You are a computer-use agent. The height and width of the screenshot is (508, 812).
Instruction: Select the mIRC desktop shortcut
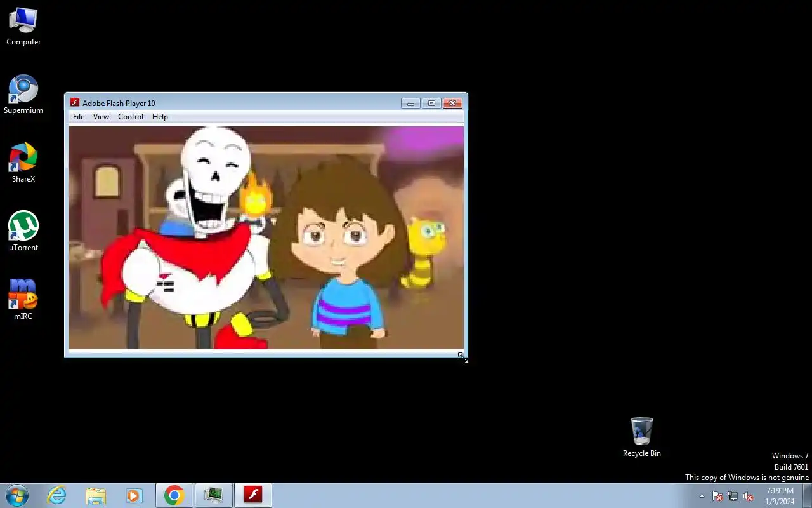[x=23, y=300]
